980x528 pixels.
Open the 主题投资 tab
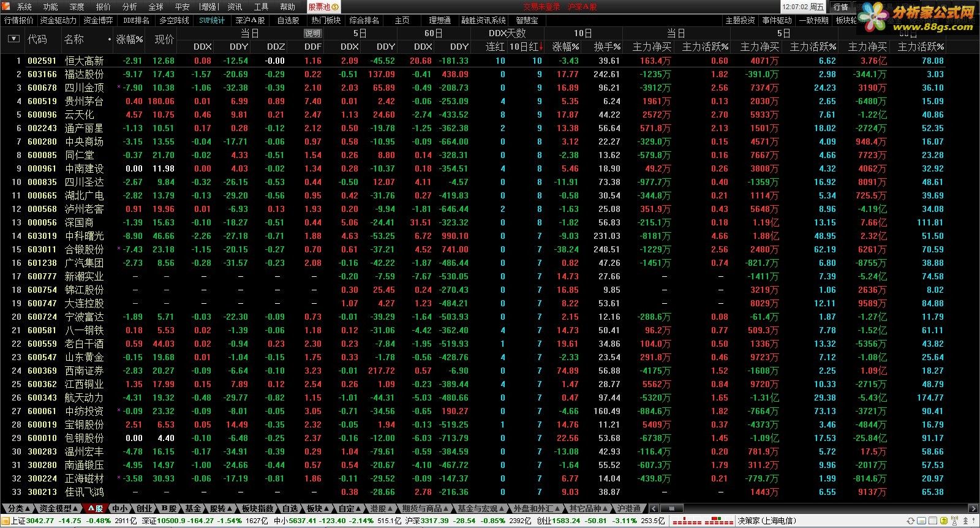[740, 20]
